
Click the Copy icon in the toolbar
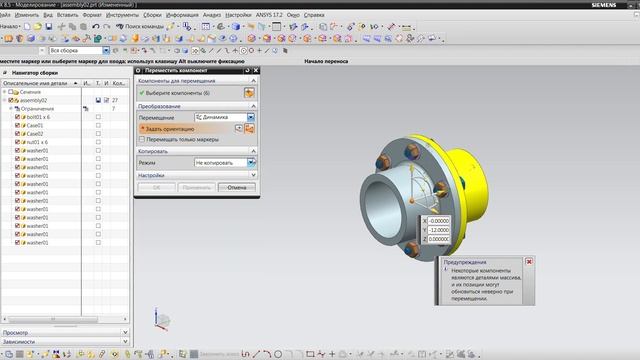[x=72, y=27]
